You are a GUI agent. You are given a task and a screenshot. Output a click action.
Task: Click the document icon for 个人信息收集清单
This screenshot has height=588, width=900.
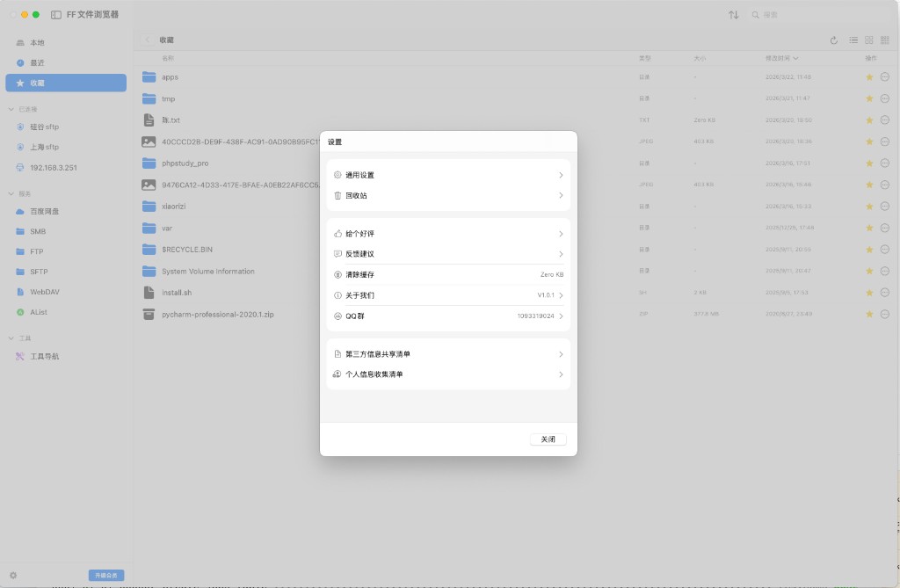[337, 374]
